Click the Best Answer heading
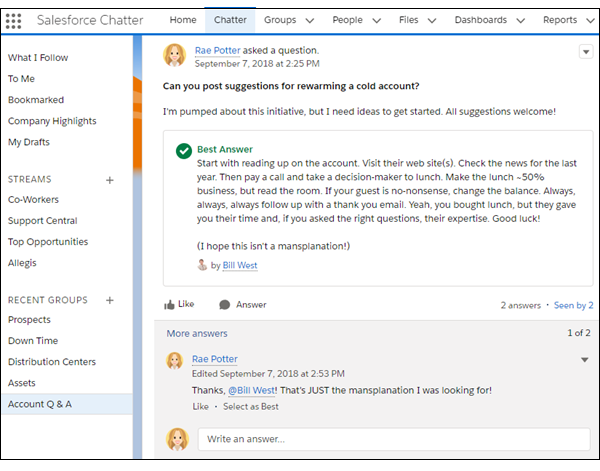This screenshot has width=600, height=471. (225, 150)
